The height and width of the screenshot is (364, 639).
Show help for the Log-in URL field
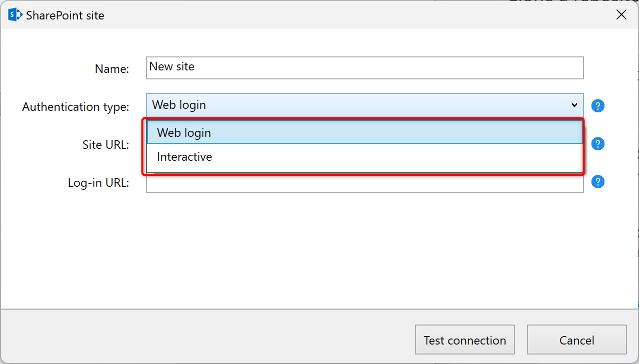[x=598, y=182]
